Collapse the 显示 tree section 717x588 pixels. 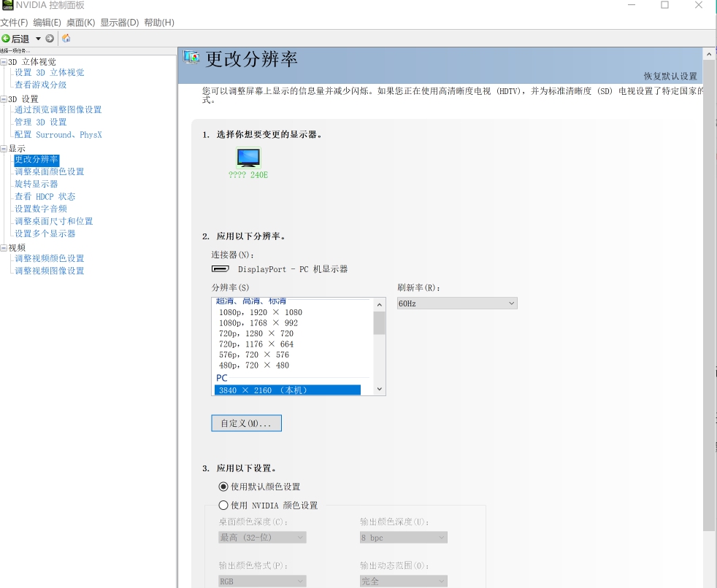coord(5,148)
